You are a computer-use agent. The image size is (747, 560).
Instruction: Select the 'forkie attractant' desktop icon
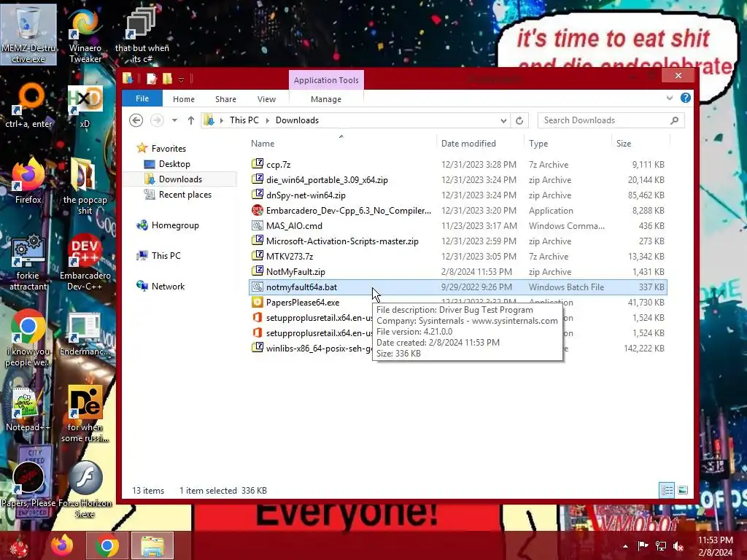click(x=28, y=262)
